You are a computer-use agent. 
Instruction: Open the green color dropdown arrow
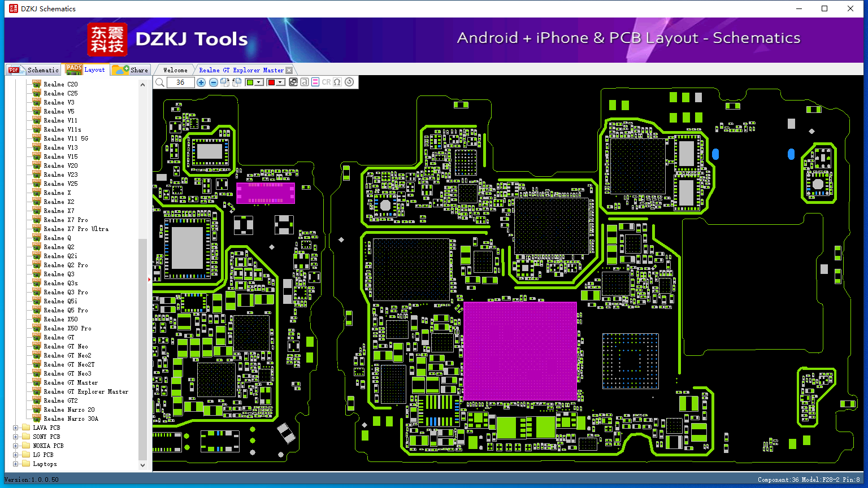[x=259, y=82]
